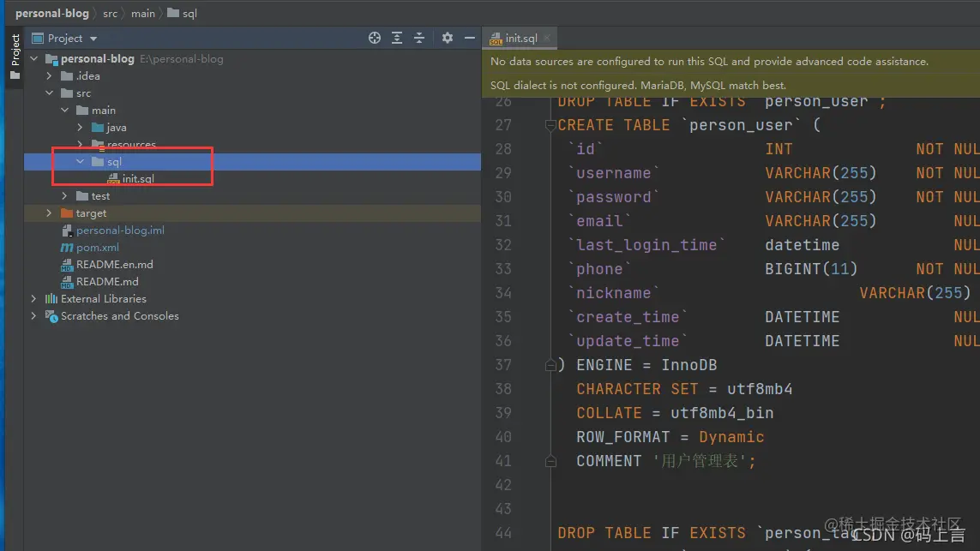Collapse the sql folder arrow
Screen dimensions: 980x551
80,161
